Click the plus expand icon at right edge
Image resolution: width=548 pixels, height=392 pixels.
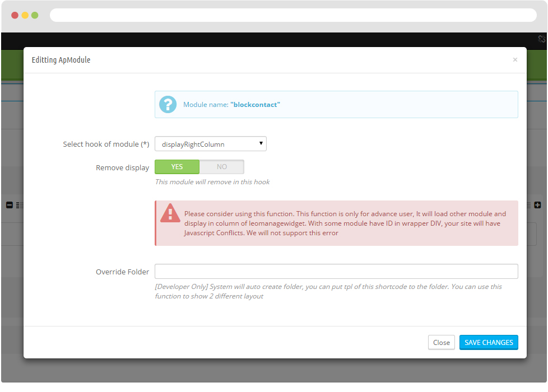coord(537,205)
